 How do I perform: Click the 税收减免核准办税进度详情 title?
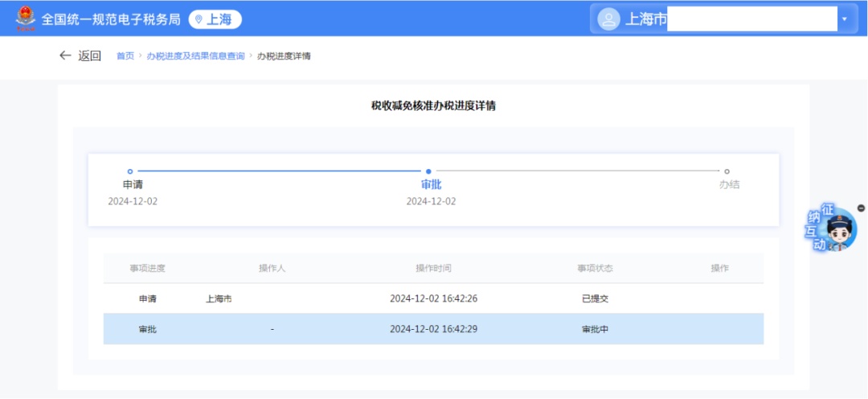(x=433, y=106)
